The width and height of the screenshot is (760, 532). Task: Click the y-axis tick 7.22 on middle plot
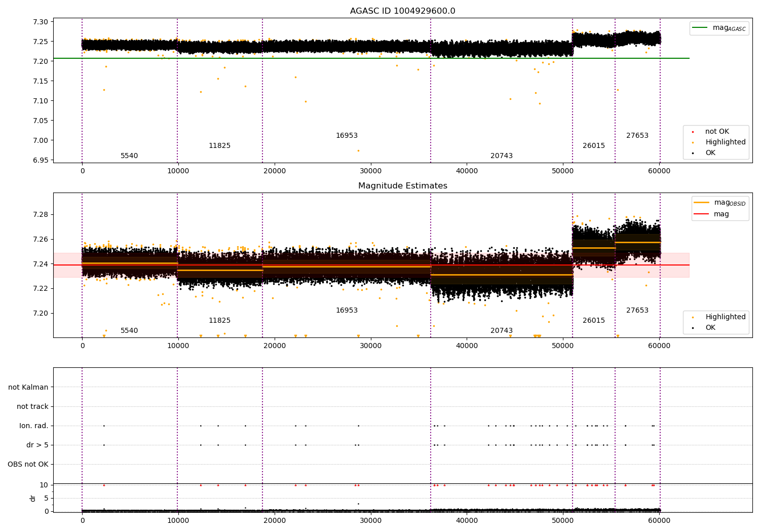(41, 289)
